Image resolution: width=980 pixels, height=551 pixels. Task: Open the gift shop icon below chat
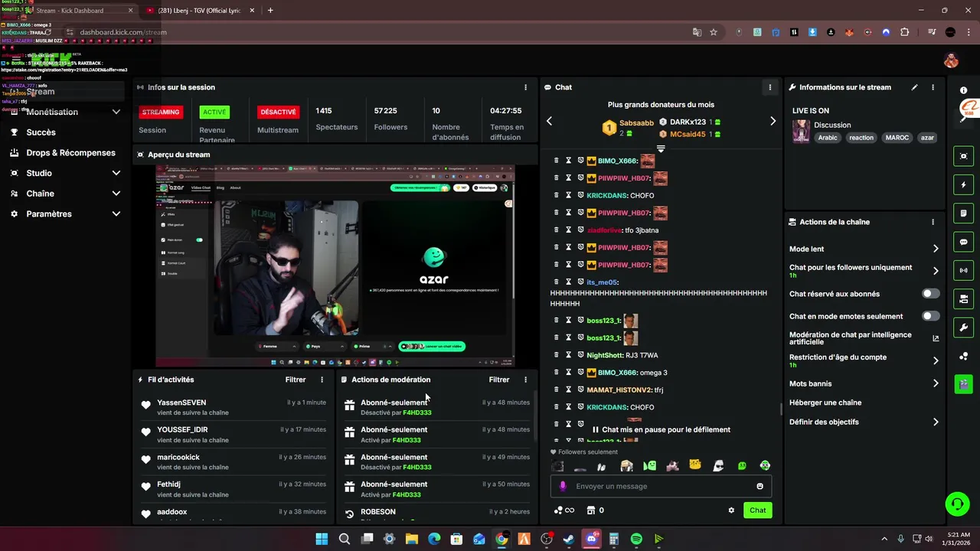[x=591, y=510]
